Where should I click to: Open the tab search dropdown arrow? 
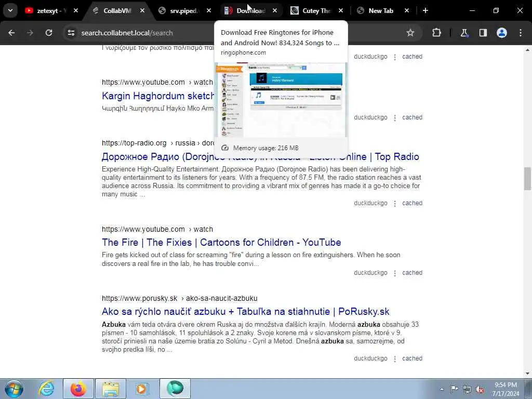coord(10,10)
